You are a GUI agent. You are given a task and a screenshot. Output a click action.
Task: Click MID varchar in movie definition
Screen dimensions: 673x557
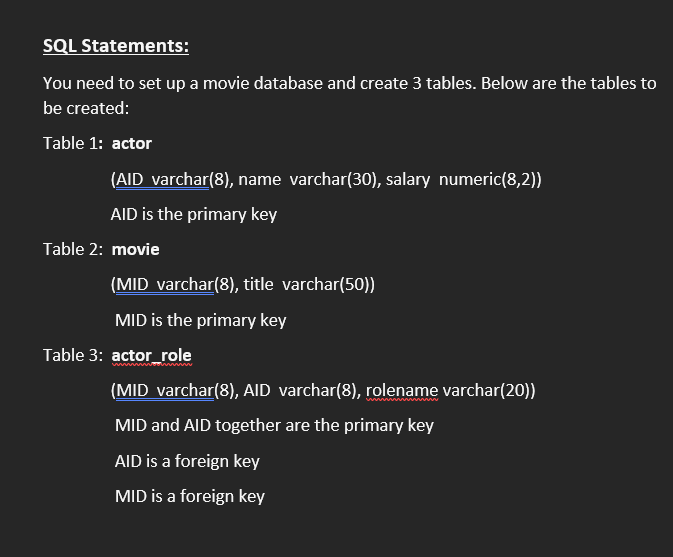point(165,285)
